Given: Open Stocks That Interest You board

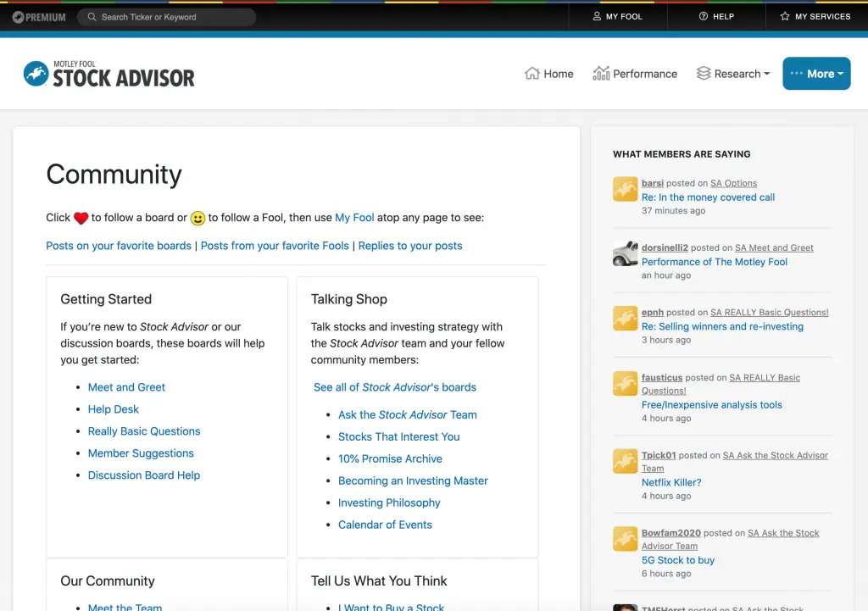Looking at the screenshot, I should 399,436.
